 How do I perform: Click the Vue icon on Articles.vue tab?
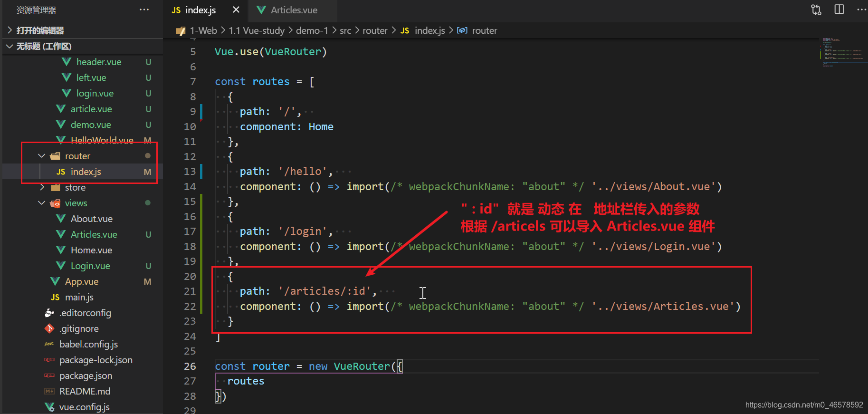tap(261, 10)
